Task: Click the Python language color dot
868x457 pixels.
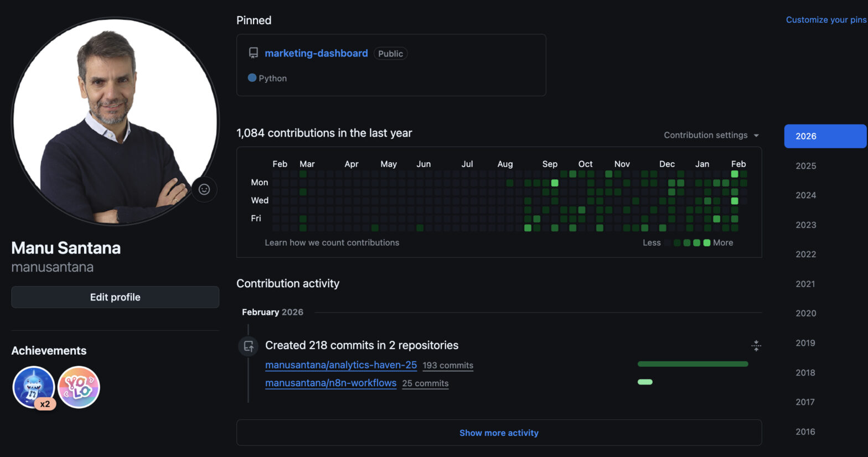Action: [252, 78]
